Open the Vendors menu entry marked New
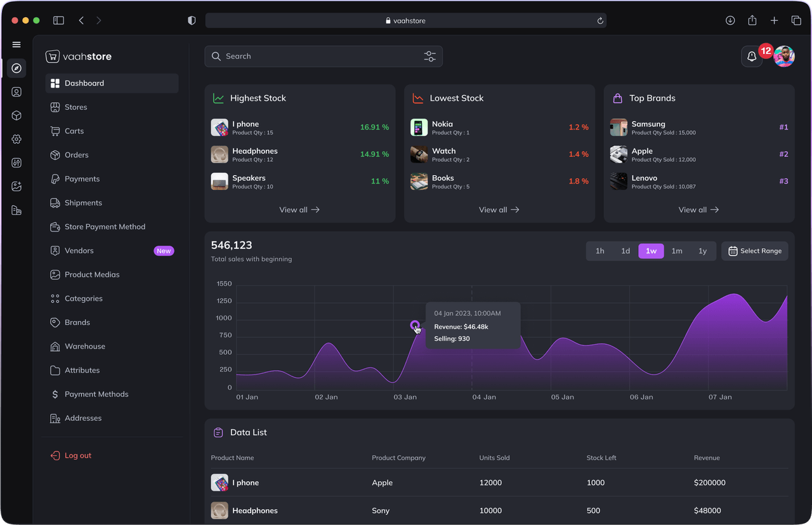Image resolution: width=812 pixels, height=525 pixels. coord(78,250)
